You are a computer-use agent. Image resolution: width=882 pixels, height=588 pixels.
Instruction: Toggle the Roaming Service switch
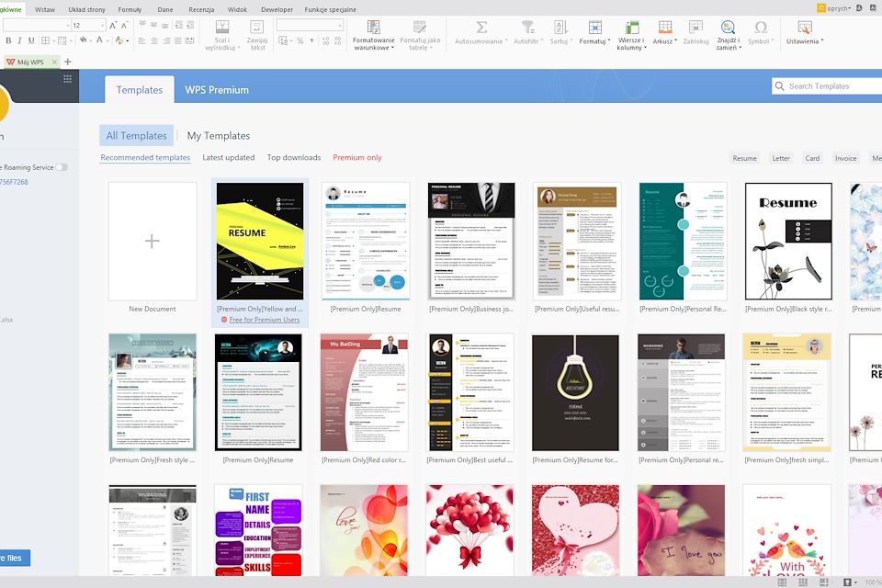pyautogui.click(x=62, y=167)
